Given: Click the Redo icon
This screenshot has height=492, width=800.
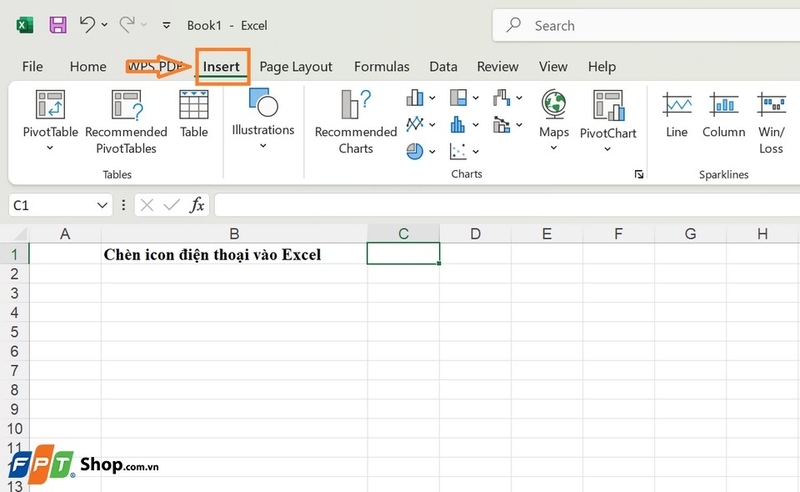Looking at the screenshot, I should (x=127, y=24).
